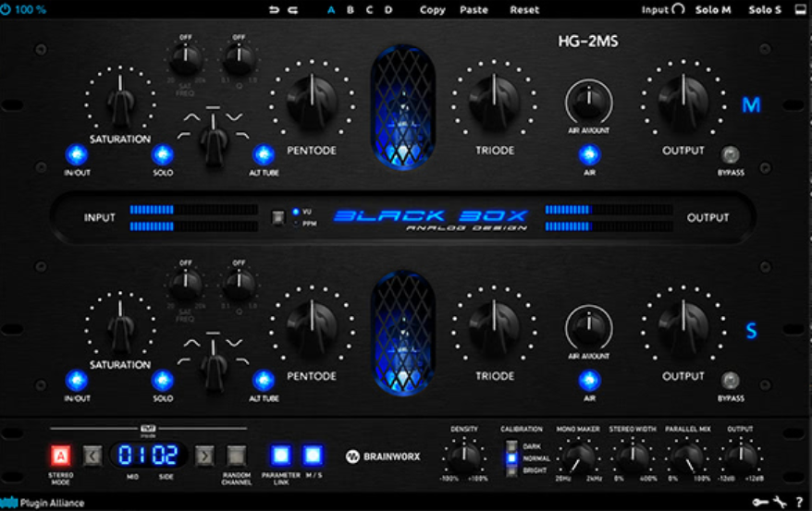
Task: Click the DENSITY knob
Action: click(463, 456)
